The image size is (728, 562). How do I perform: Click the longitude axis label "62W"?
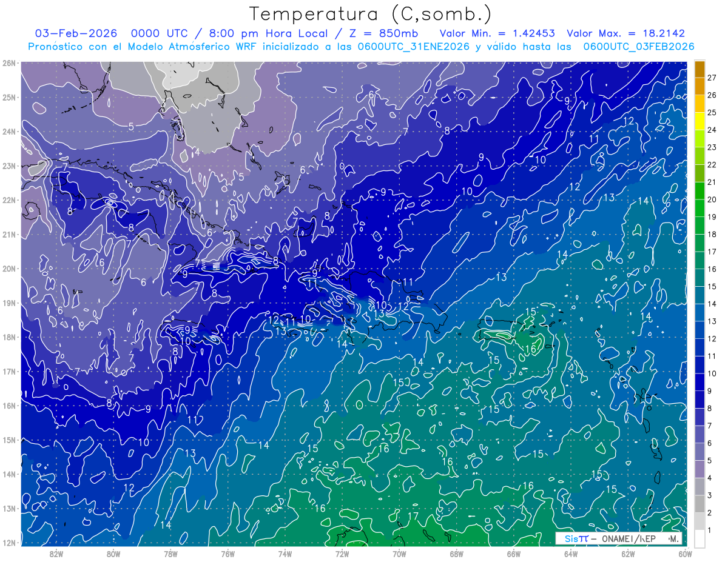[628, 554]
